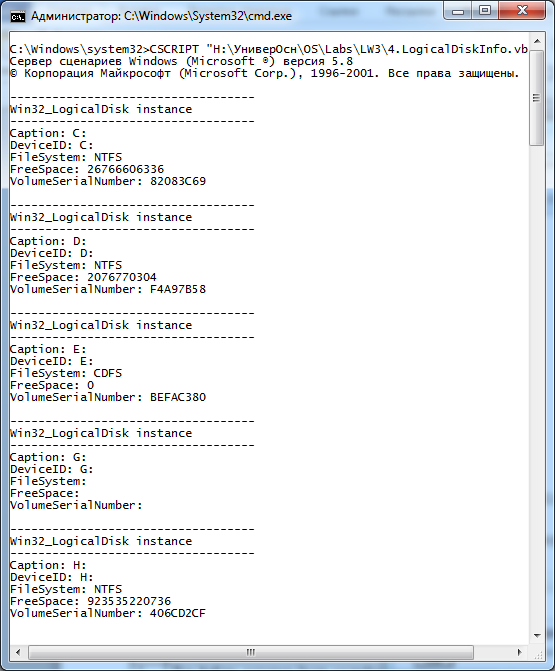Click the 'Сервер сценариев Windows' line
The height and width of the screenshot is (671, 555).
tap(181, 61)
